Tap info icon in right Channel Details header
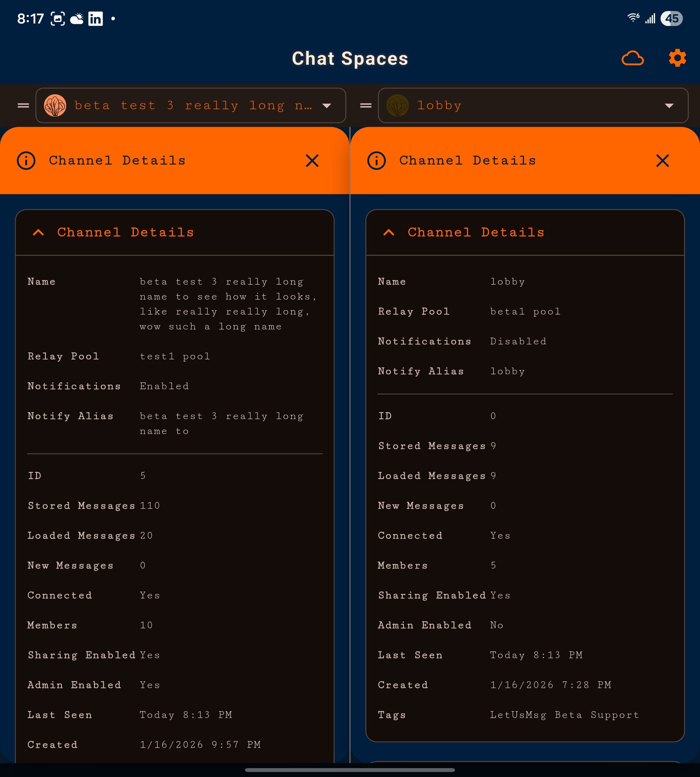 coord(377,160)
